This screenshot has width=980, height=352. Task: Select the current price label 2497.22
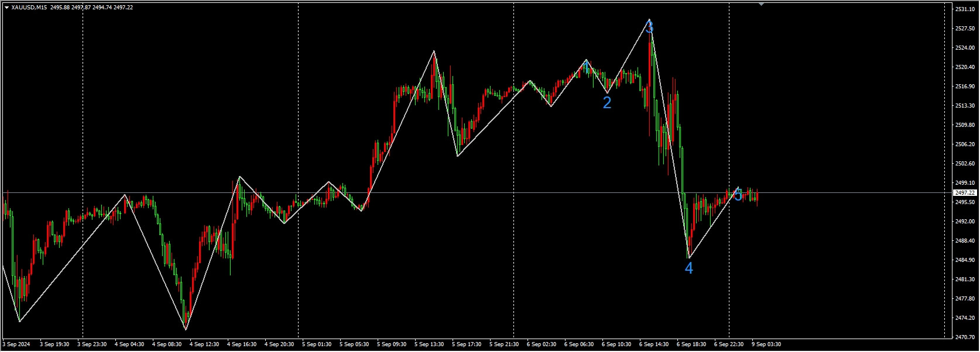(x=965, y=192)
